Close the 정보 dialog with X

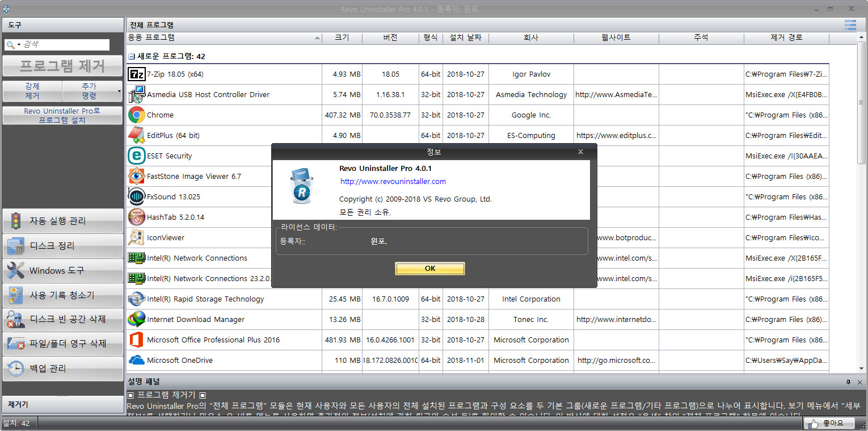(580, 152)
